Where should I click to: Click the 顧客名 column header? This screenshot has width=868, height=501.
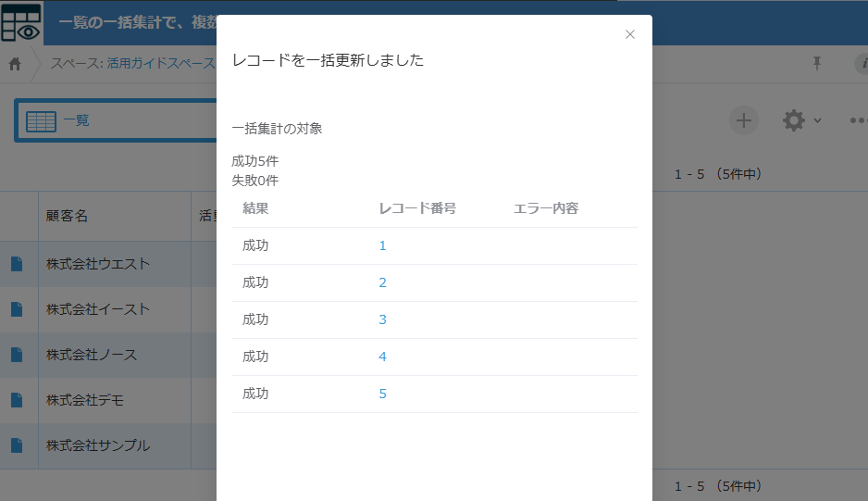click(115, 216)
